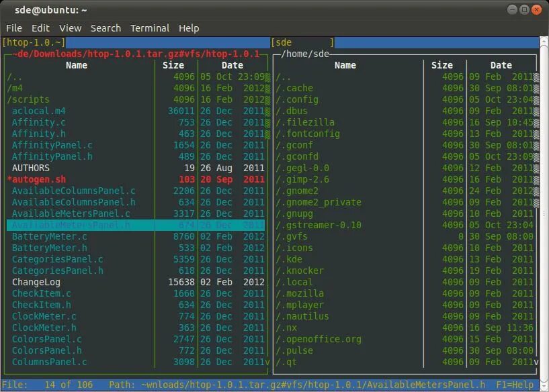Image resolution: width=549 pixels, height=392 pixels.
Task: Select the /.gimp-2.6 directory
Action: [x=405, y=179]
